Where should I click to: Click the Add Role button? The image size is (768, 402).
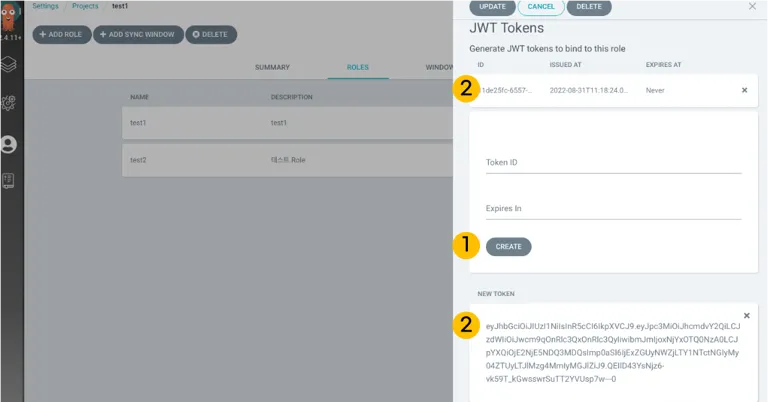(62, 35)
